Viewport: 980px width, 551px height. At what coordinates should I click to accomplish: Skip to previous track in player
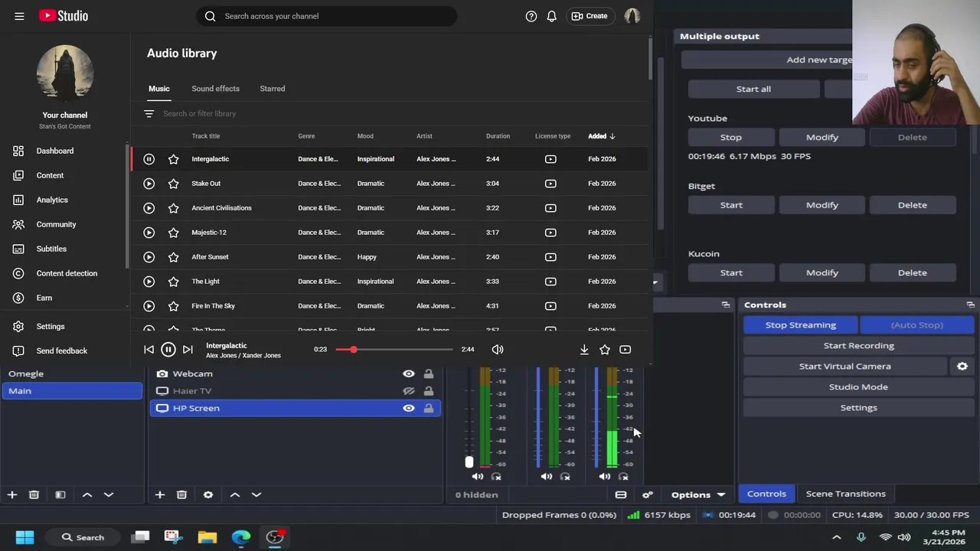149,350
